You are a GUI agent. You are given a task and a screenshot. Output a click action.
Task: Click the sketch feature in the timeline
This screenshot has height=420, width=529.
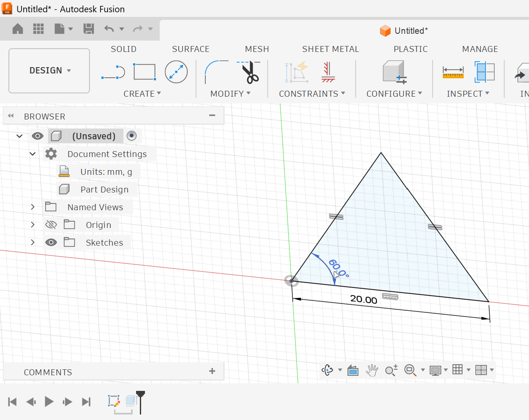click(114, 401)
